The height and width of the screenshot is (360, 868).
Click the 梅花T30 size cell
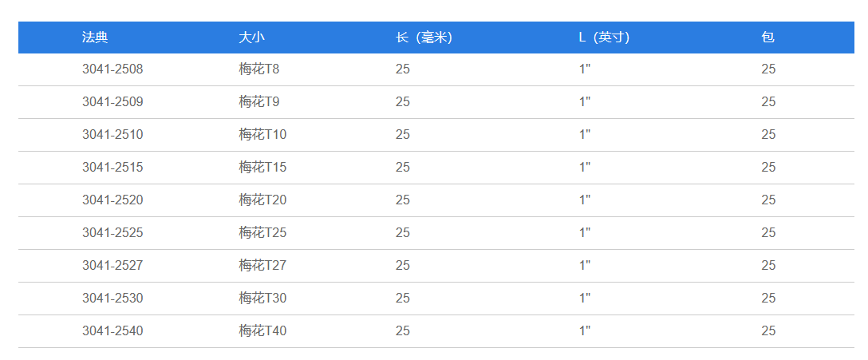tap(262, 299)
